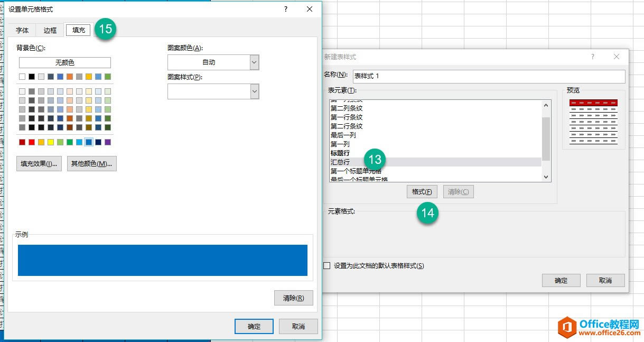Click 清除(R) to clear the fill

(293, 298)
